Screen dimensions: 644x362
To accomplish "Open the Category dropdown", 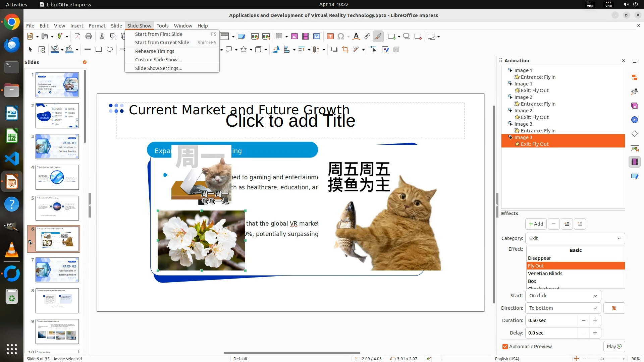I will 575,238.
